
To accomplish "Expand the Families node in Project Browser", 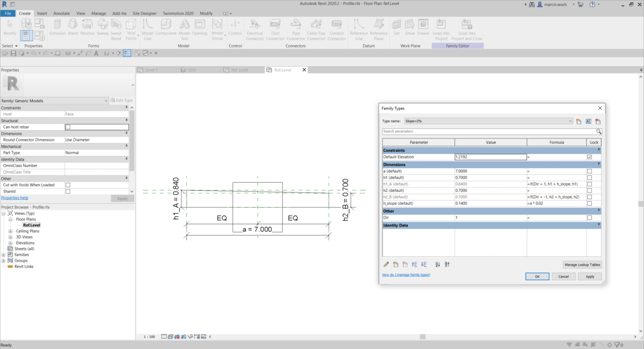I will pyautogui.click(x=3, y=255).
